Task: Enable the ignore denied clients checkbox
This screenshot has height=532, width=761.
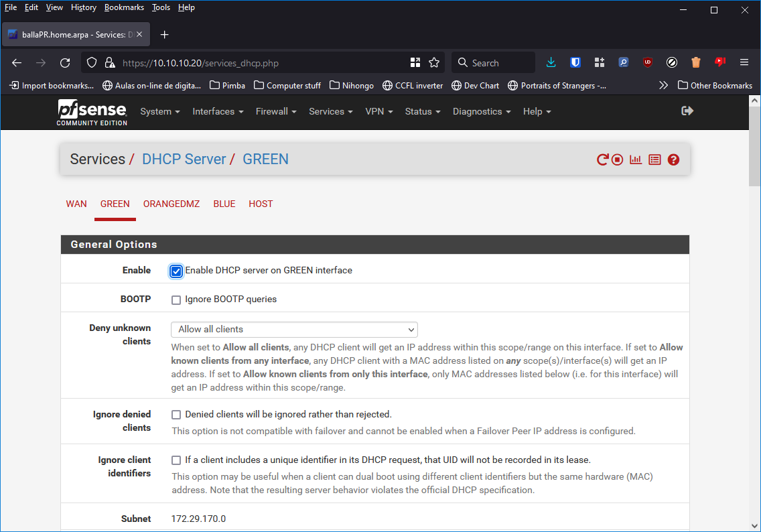Action: tap(176, 415)
